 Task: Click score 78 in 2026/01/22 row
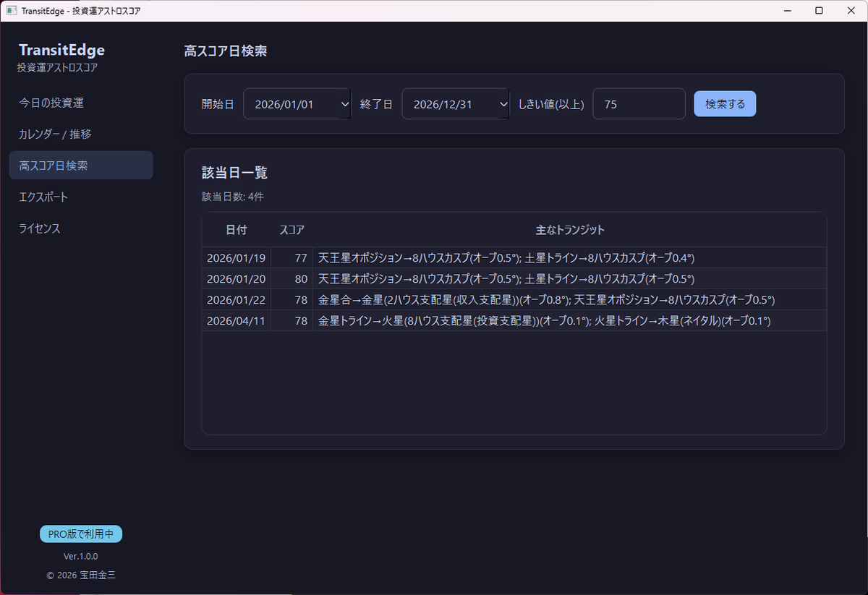coord(292,300)
